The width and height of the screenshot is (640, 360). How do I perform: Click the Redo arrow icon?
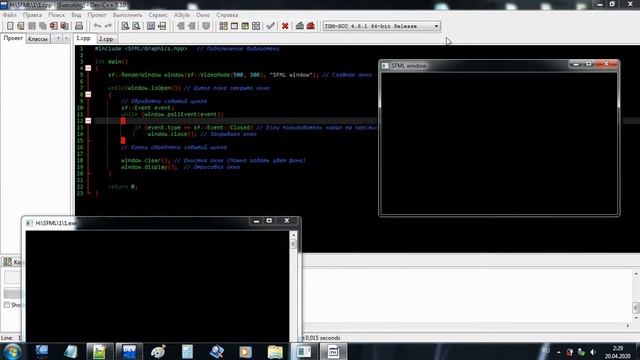pos(108,26)
